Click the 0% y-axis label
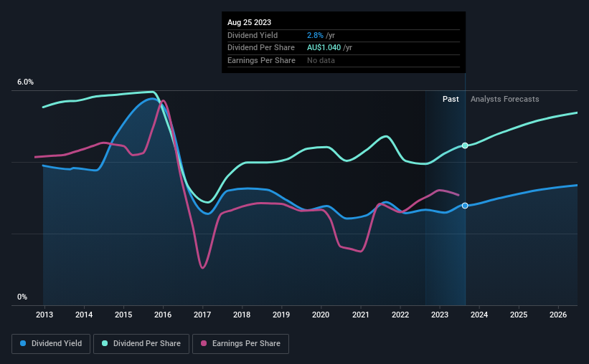 click(22, 297)
